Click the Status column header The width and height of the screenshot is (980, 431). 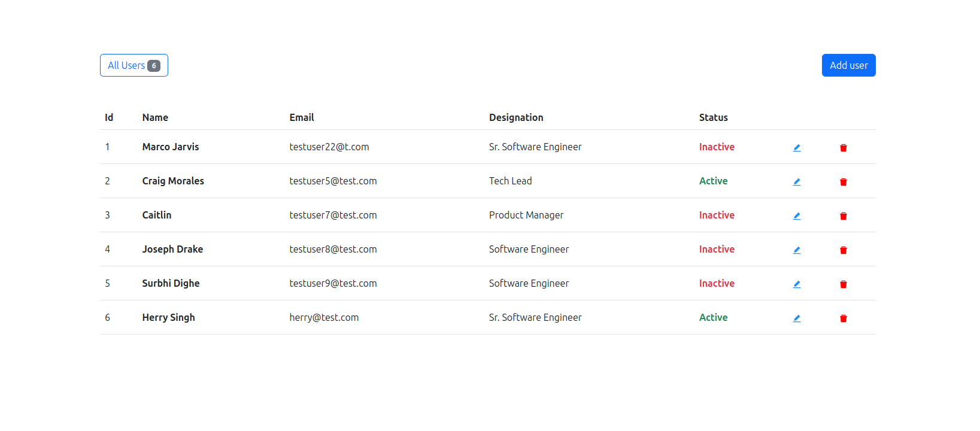coord(713,117)
